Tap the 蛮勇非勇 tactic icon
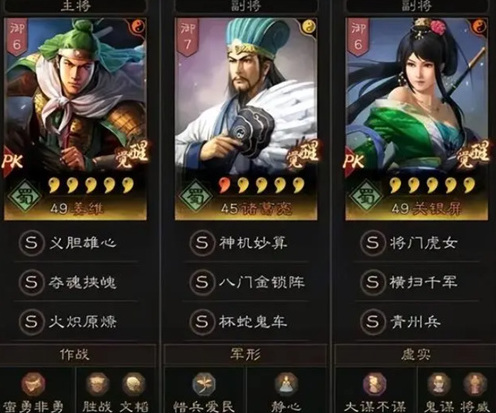The image size is (496, 413). 33,384
